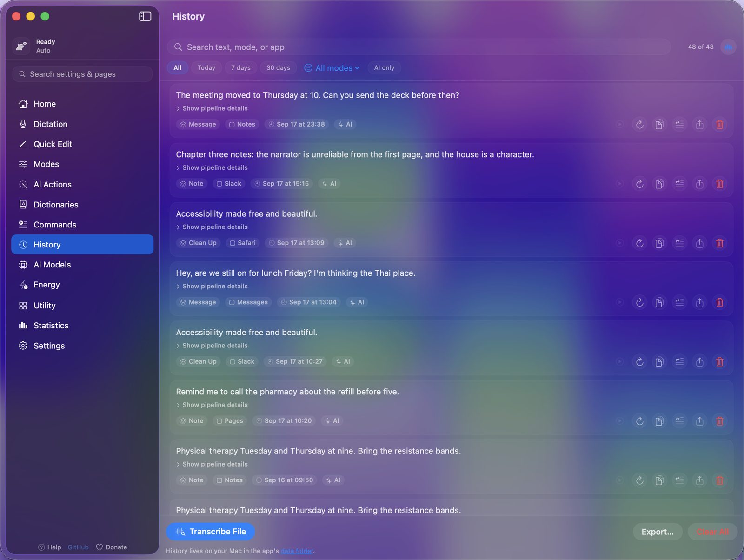Select the 'All' time filter chip
Screen dimensions: 744x560
coord(178,68)
